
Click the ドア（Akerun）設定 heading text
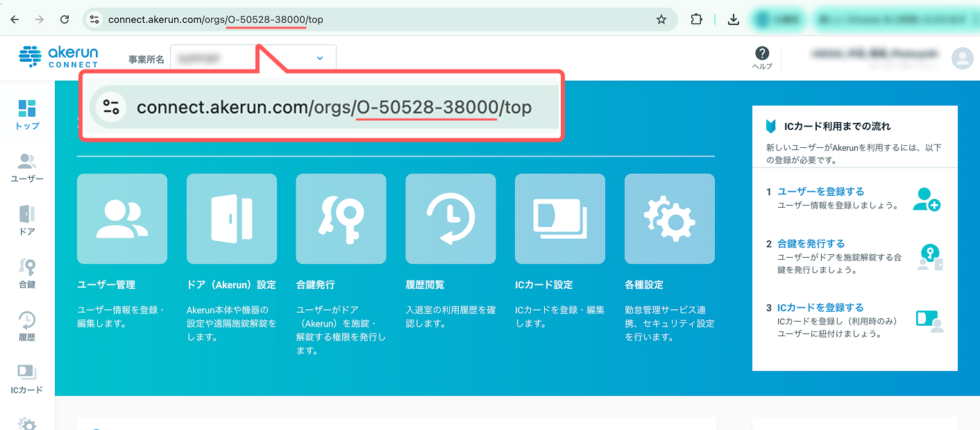click(x=231, y=285)
